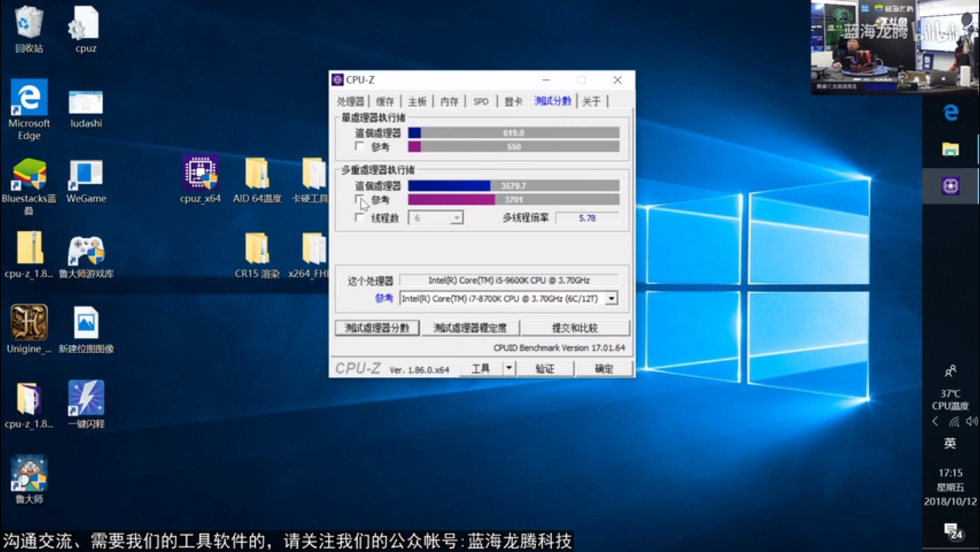Launch the 鲁大师游戏库 shortcut
This screenshot has width=980, height=552.
coord(86,256)
